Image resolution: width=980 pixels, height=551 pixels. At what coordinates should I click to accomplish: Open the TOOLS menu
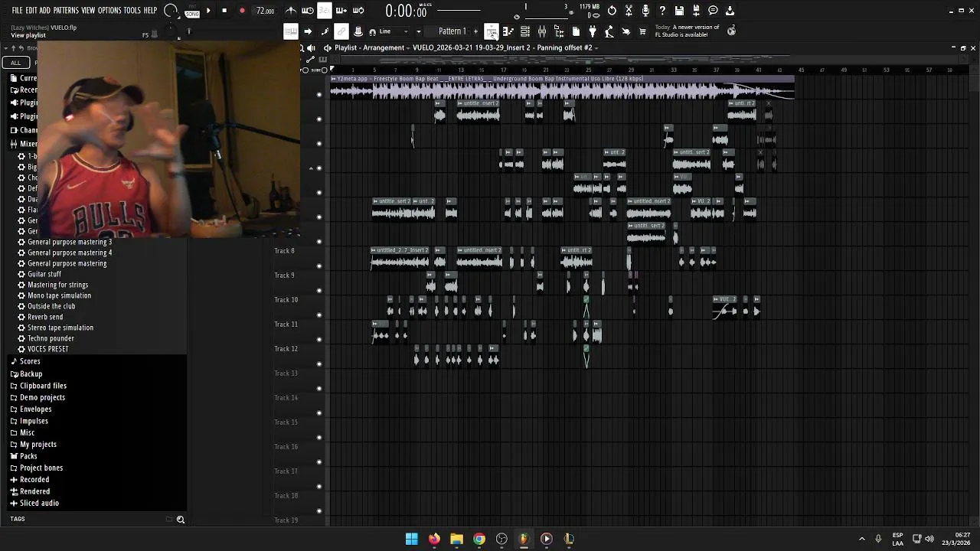click(x=132, y=11)
